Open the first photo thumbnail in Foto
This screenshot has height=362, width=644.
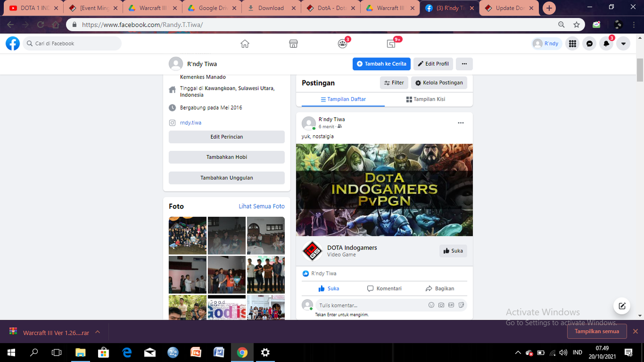click(188, 235)
